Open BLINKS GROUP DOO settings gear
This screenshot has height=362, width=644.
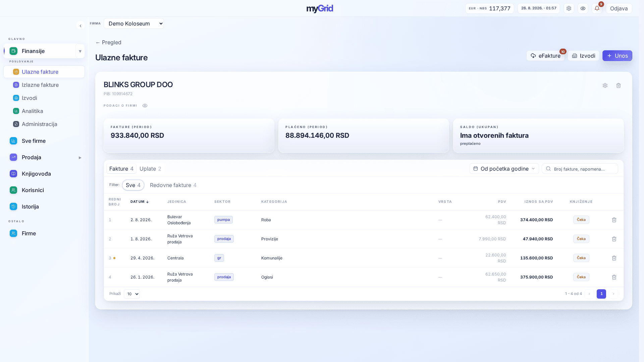[x=605, y=85]
